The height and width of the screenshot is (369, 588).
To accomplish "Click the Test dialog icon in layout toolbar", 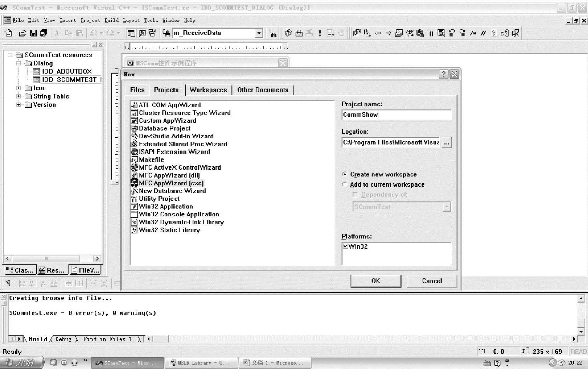I will point(8,283).
